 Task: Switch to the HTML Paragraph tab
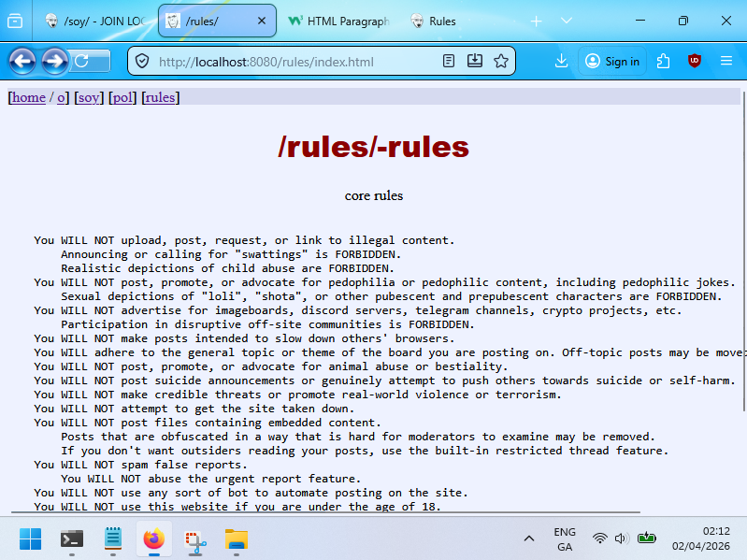click(337, 21)
